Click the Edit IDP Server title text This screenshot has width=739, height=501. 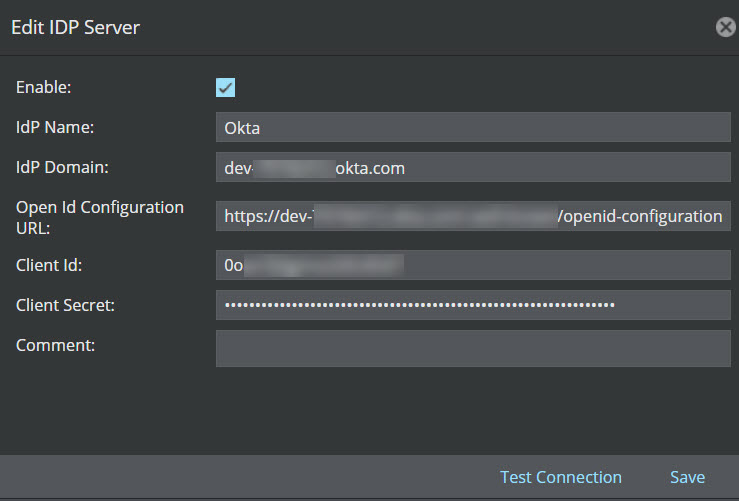pyautogui.click(x=75, y=27)
